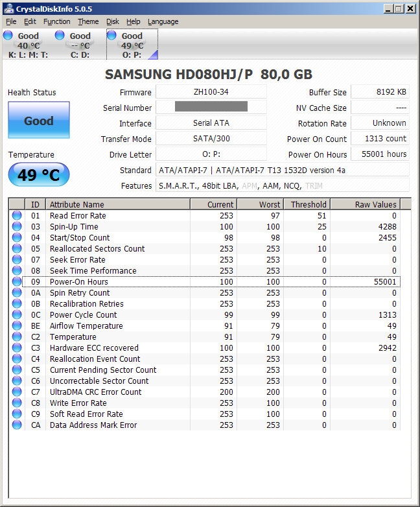The image size is (420, 507).
Task: Click status orb for UltraDMA CRC Error Count
Action: coord(17,392)
